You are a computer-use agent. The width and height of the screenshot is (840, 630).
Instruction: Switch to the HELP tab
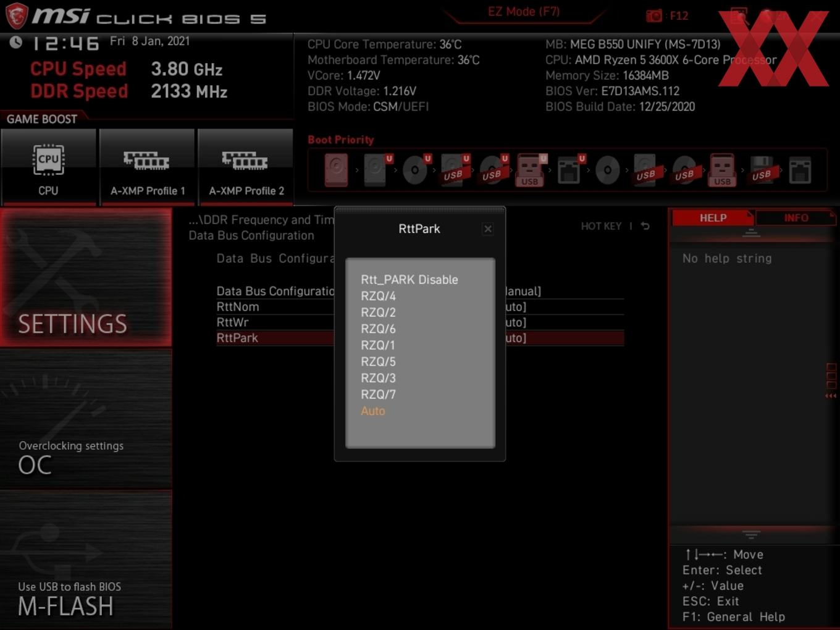point(713,218)
